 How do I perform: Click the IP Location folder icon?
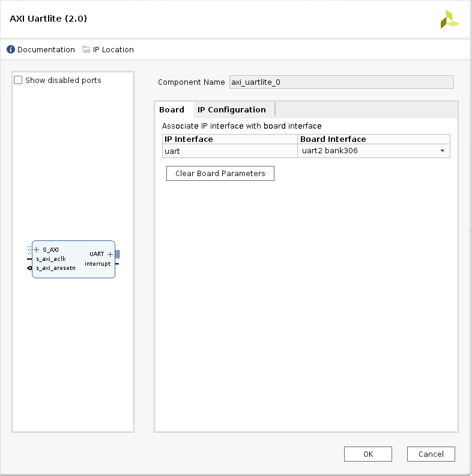[86, 50]
